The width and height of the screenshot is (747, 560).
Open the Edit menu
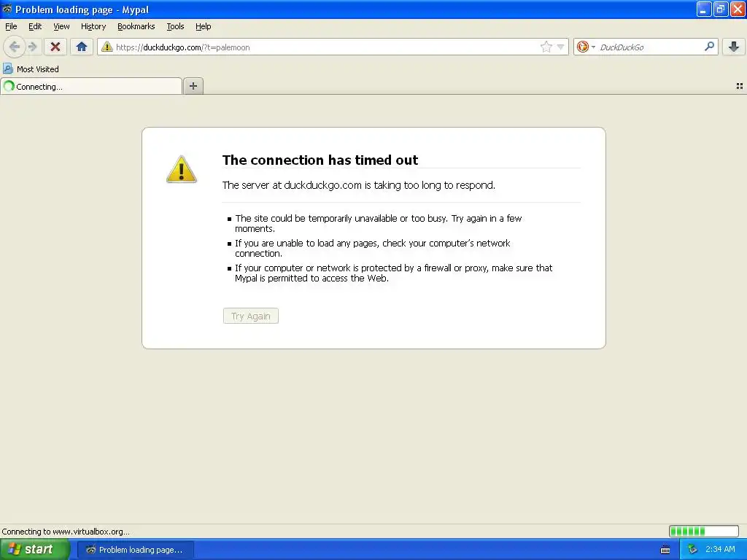pos(35,26)
